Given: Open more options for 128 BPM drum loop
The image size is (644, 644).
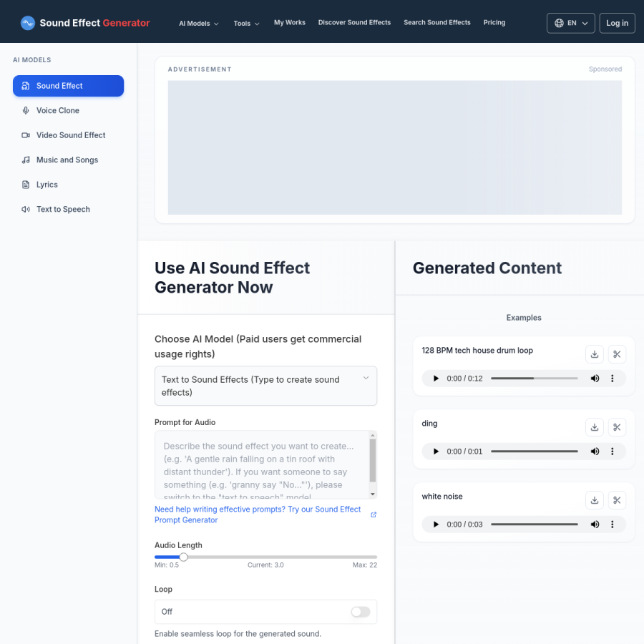Looking at the screenshot, I should (612, 379).
